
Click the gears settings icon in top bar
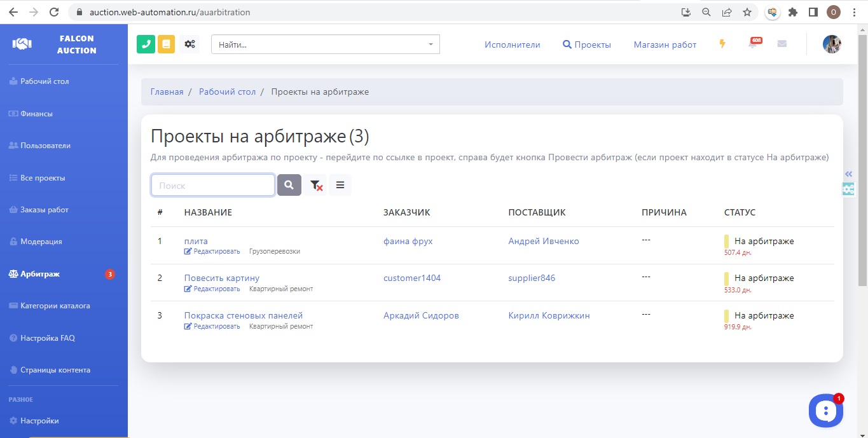click(189, 44)
